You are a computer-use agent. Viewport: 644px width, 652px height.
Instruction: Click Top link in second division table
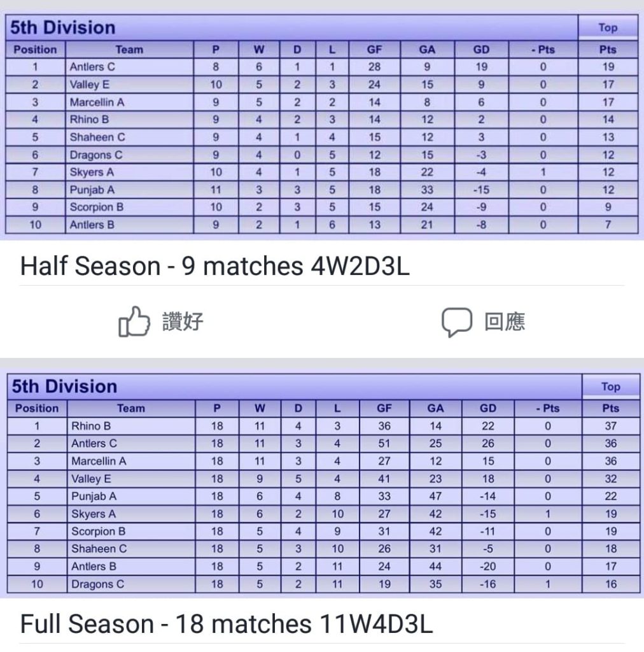pyautogui.click(x=611, y=386)
